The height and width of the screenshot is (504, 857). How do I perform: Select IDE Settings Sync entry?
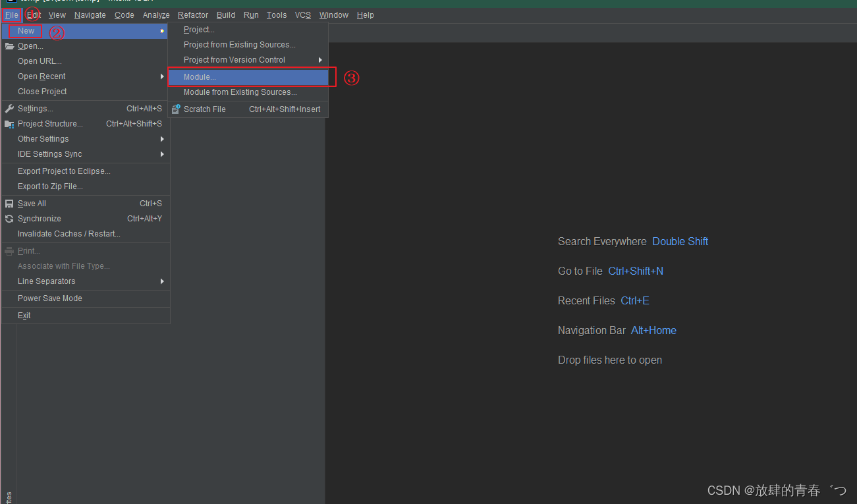pos(85,154)
